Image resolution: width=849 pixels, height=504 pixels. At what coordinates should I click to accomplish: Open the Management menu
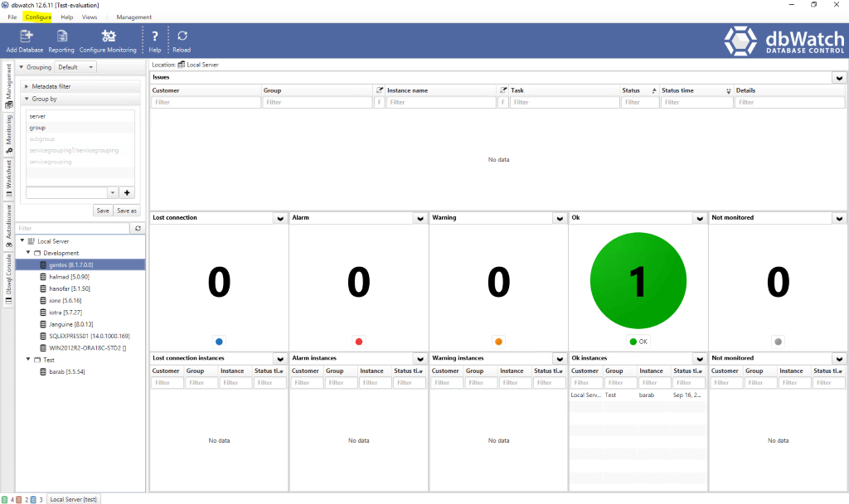point(133,17)
